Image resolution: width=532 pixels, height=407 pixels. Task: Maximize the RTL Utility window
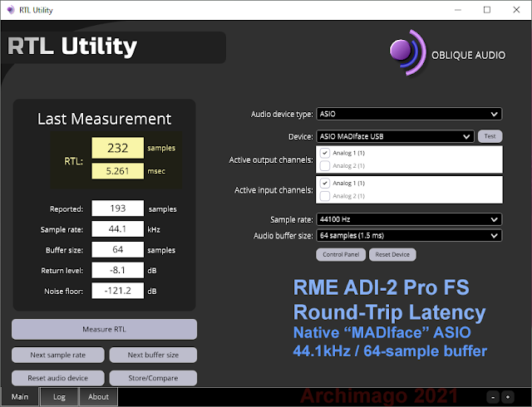[487, 10]
